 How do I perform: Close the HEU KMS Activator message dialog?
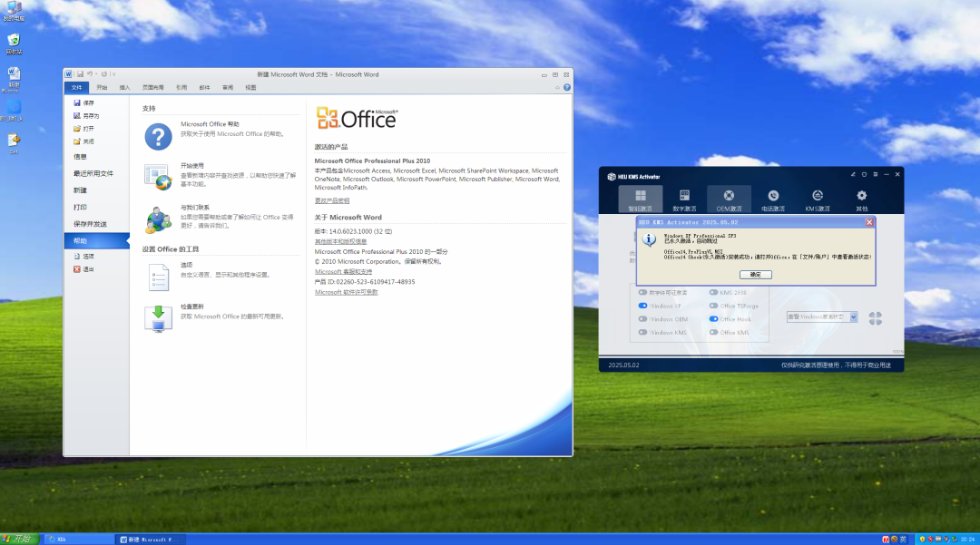(x=868, y=222)
